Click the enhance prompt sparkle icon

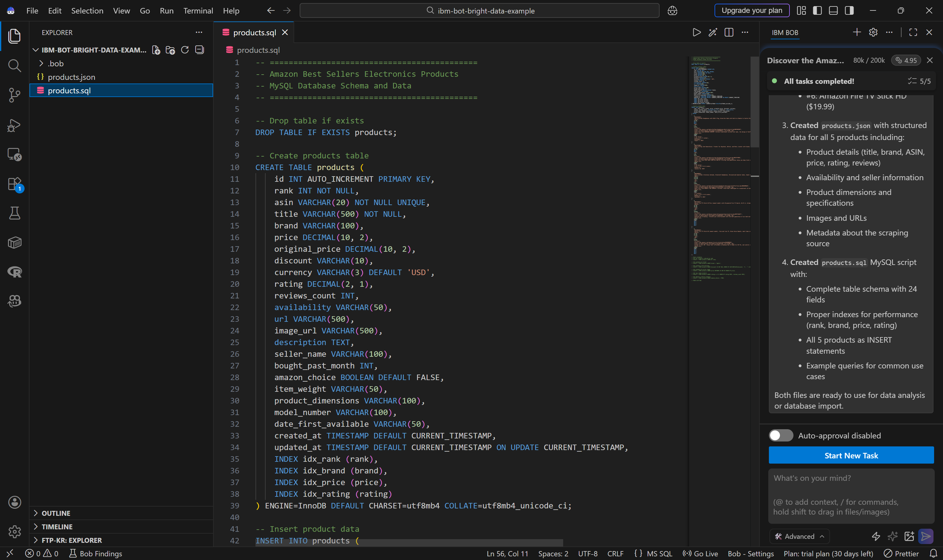coord(892,536)
